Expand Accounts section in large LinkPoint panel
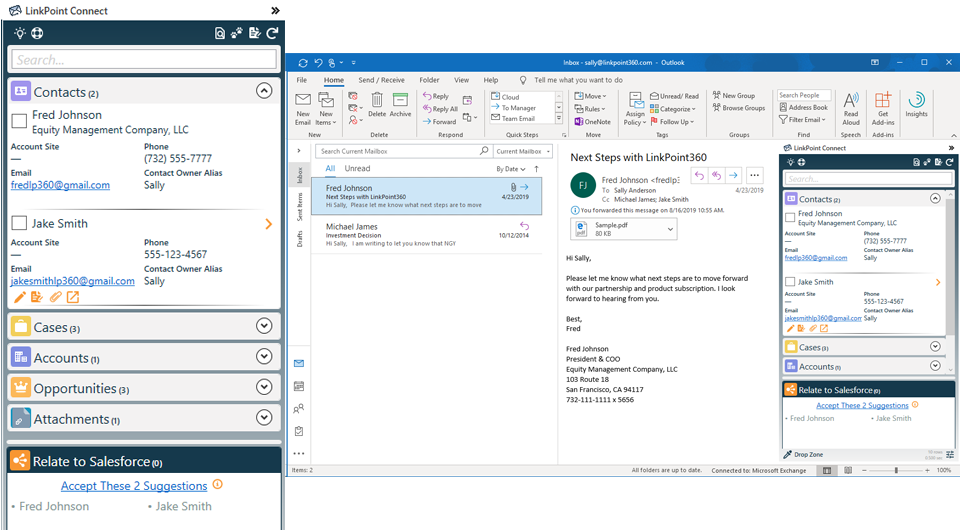This screenshot has width=960, height=530. click(x=264, y=356)
